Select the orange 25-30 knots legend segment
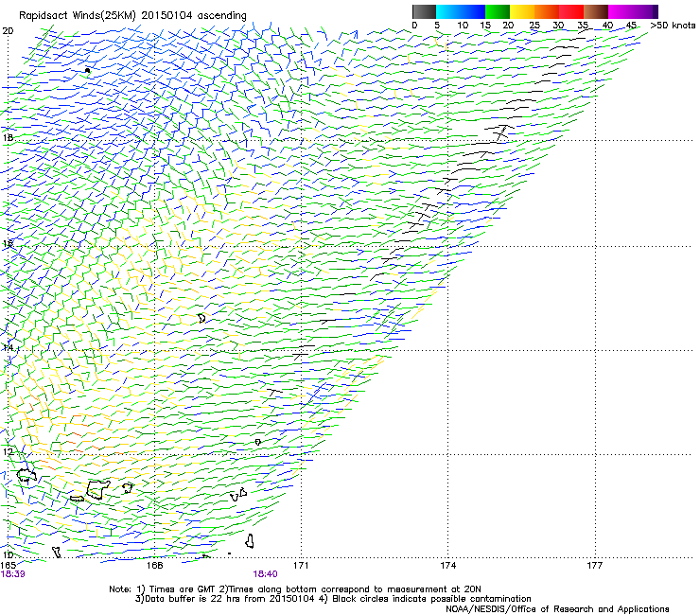Image resolution: width=700 pixels, height=615 pixels. 547,11
